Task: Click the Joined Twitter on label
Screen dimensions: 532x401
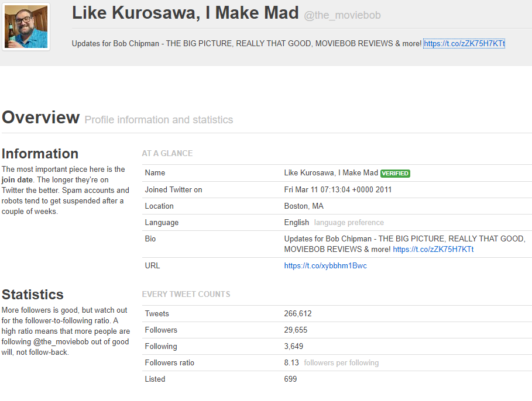Action: pyautogui.click(x=173, y=190)
